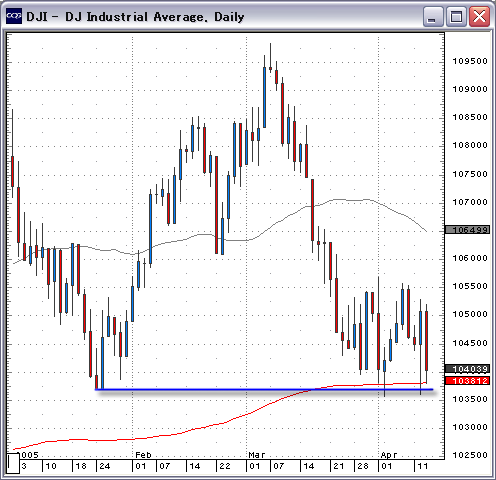
Task: Click the 108000 price axis label
Action: coord(470,145)
